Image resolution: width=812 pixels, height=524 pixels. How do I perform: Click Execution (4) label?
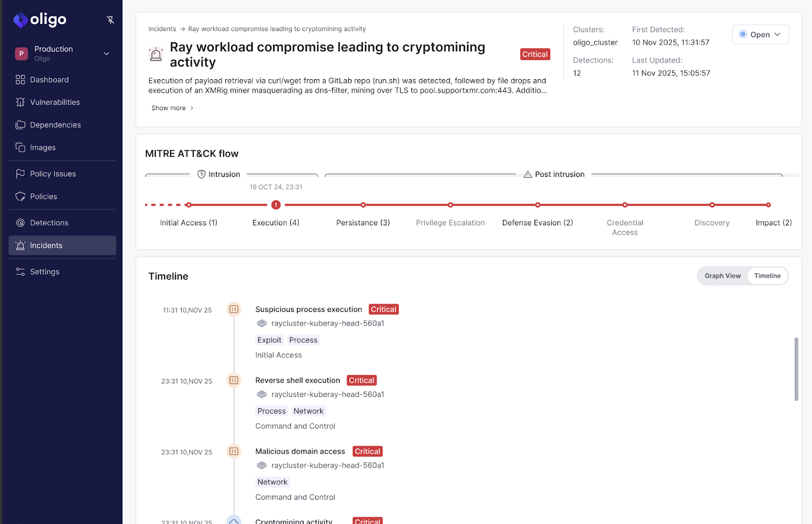(x=276, y=223)
